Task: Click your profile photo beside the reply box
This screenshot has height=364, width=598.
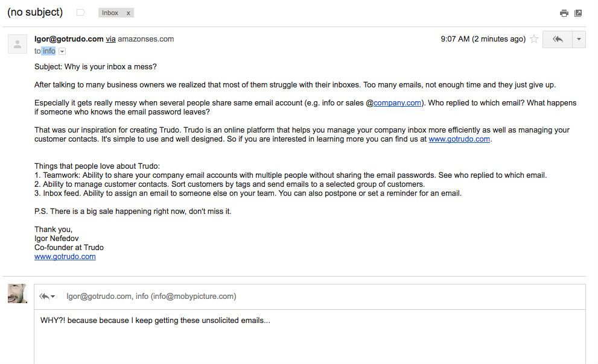Action: coord(17,293)
